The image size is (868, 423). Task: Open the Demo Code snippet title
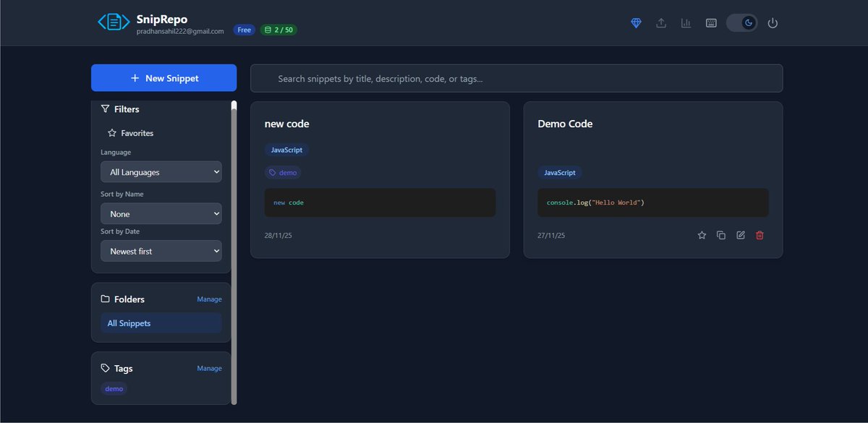(565, 124)
